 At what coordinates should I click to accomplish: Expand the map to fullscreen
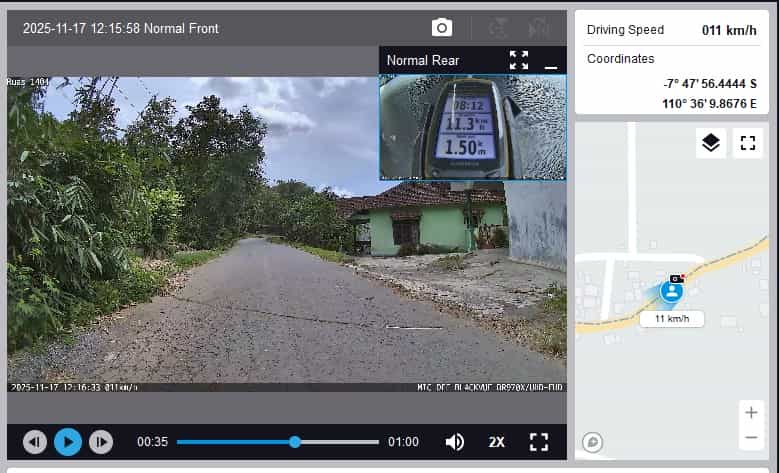tap(747, 143)
